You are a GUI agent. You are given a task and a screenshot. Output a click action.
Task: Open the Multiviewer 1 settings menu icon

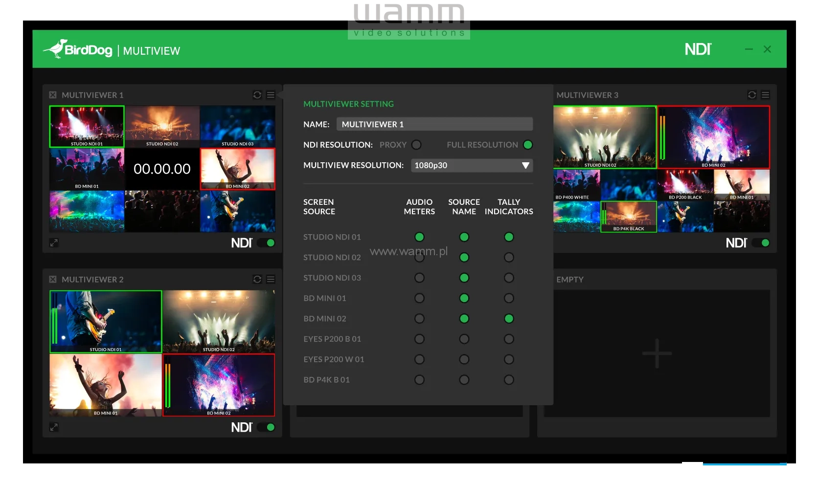271,95
